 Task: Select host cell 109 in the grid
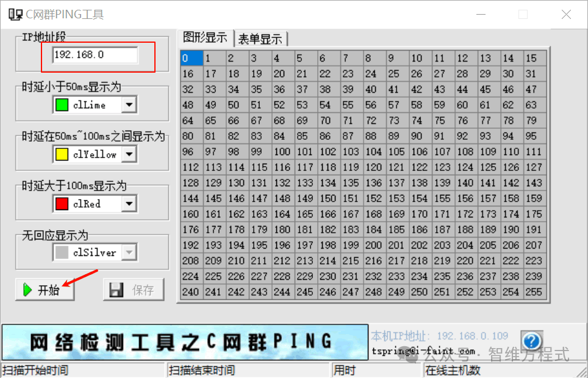(489, 151)
